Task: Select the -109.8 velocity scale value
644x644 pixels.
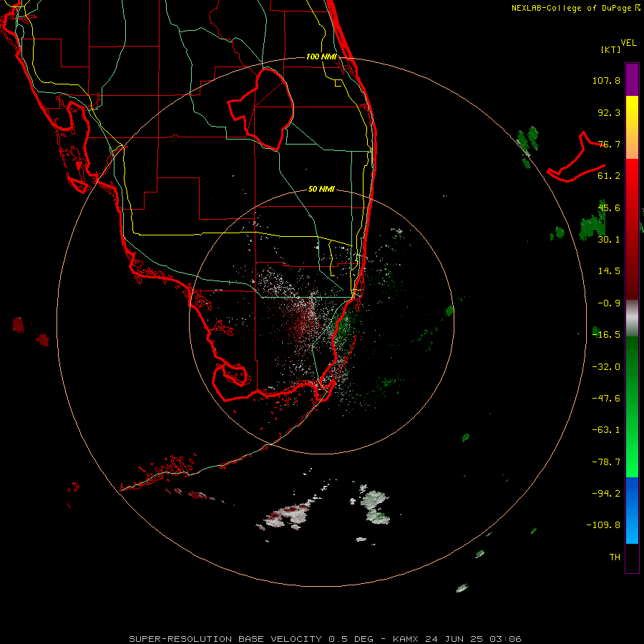Action: [603, 525]
